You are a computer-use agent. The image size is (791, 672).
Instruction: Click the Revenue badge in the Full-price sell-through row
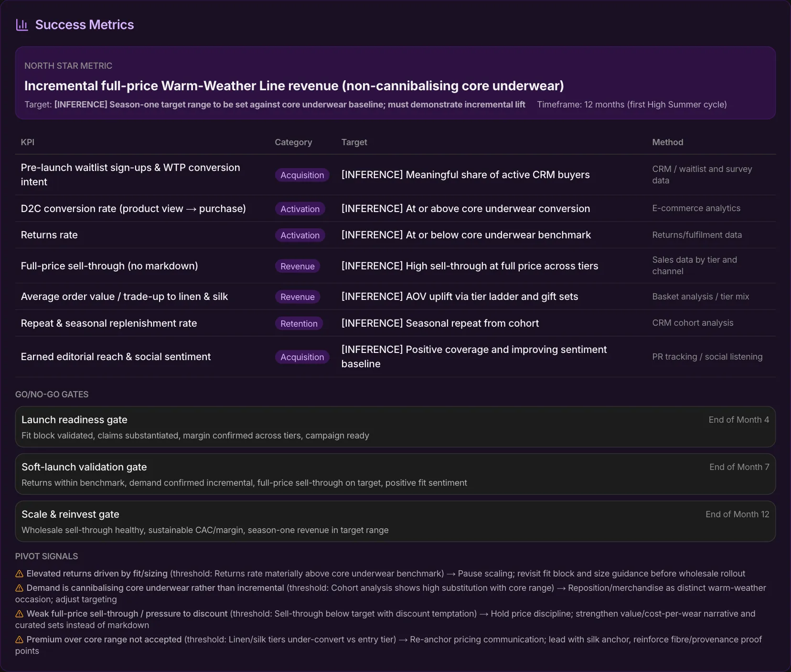tap(298, 266)
